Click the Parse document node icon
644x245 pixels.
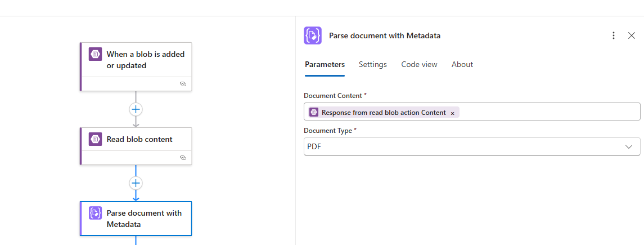pyautogui.click(x=95, y=213)
